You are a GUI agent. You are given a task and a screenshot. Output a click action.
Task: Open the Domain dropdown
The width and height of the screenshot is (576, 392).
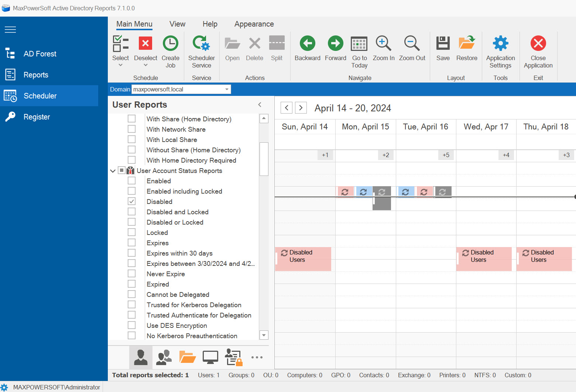click(x=227, y=89)
